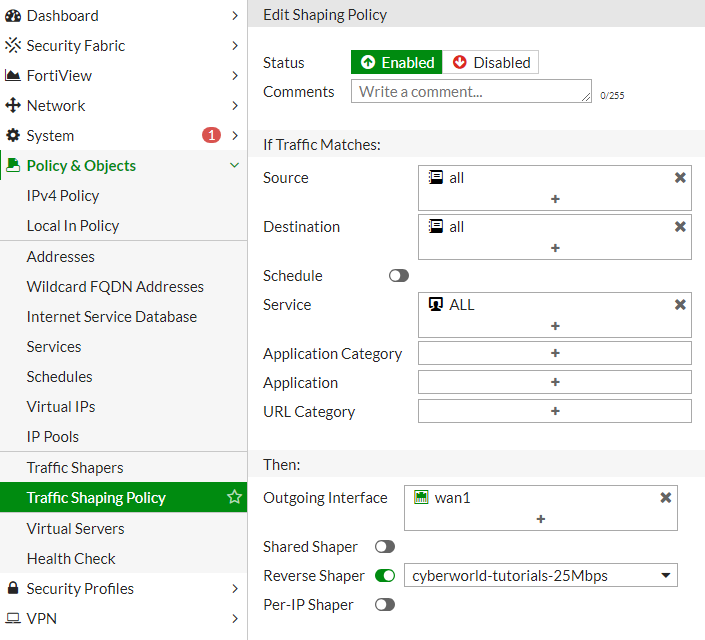Add an Application Category
The width and height of the screenshot is (705, 640).
[x=555, y=353]
